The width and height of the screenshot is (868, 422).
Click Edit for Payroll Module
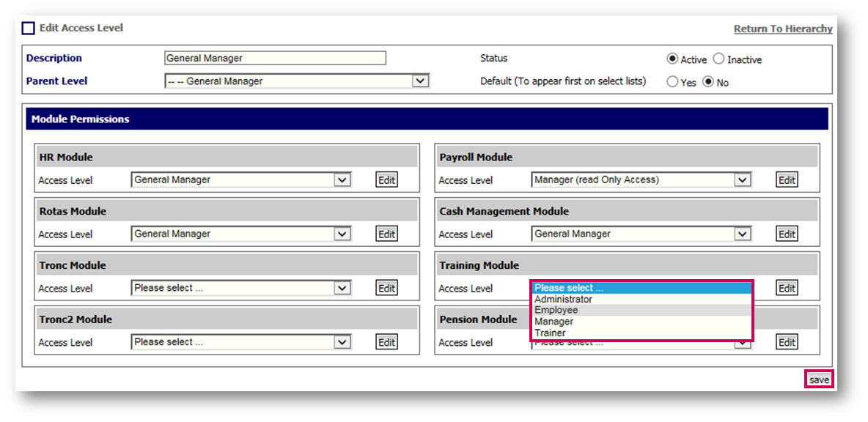pos(787,180)
